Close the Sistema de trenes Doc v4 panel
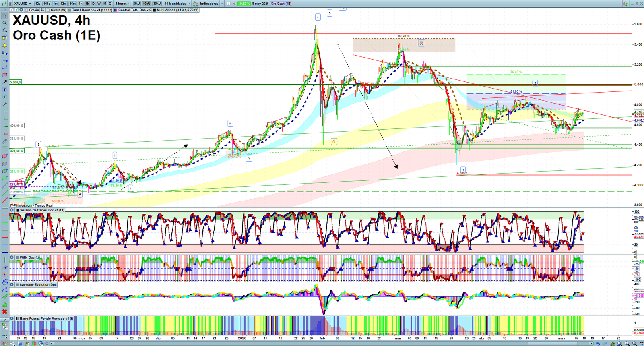 (12, 210)
